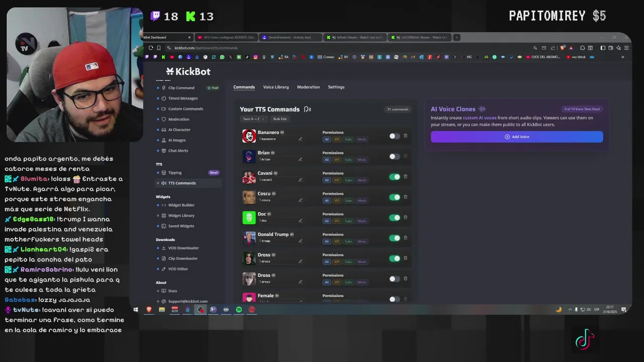Enable the Bananero TTS command toggle
The height and width of the screenshot is (362, 644).
394,136
